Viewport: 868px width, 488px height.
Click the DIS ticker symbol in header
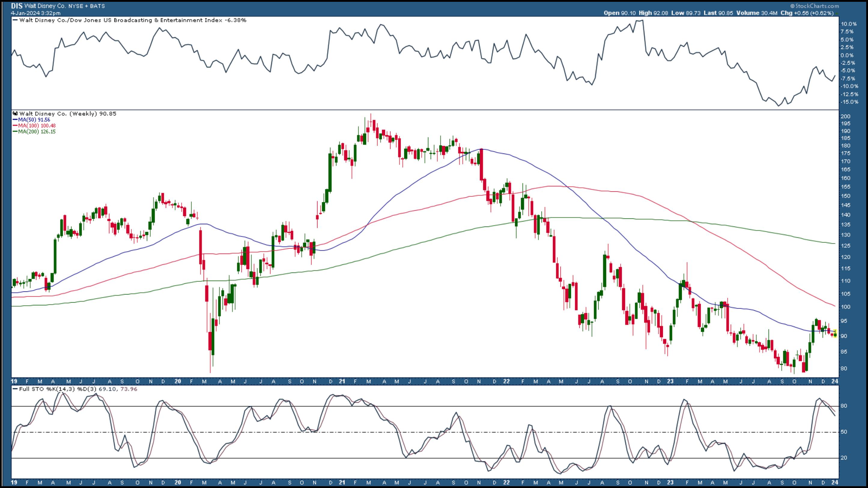17,6
